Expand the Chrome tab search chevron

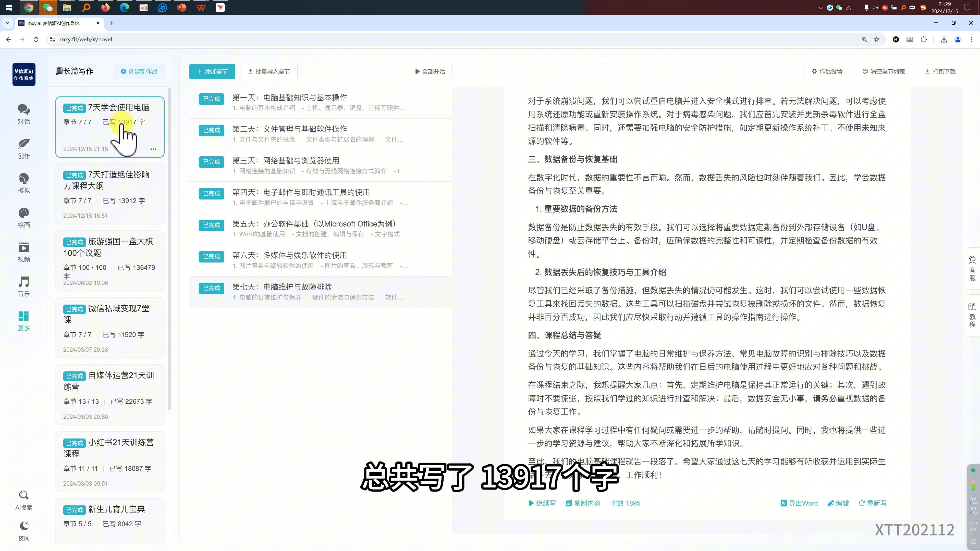click(x=7, y=23)
